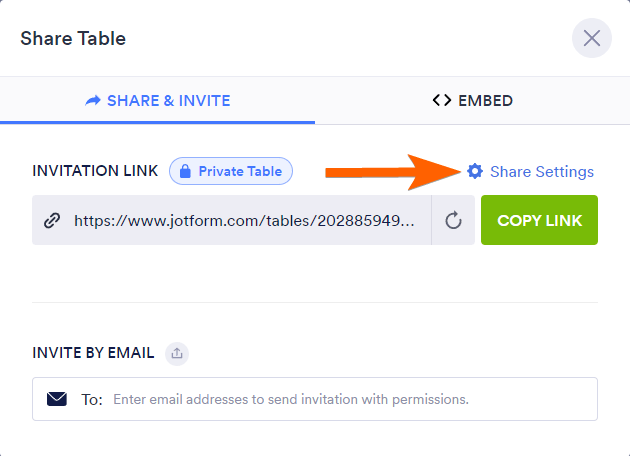Click the lock icon in the Private Table badge

(185, 171)
